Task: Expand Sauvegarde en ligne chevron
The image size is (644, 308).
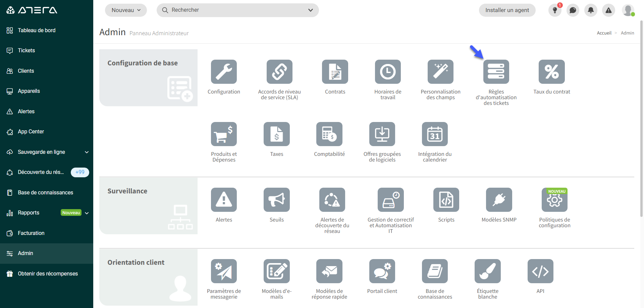Action: tap(87, 152)
